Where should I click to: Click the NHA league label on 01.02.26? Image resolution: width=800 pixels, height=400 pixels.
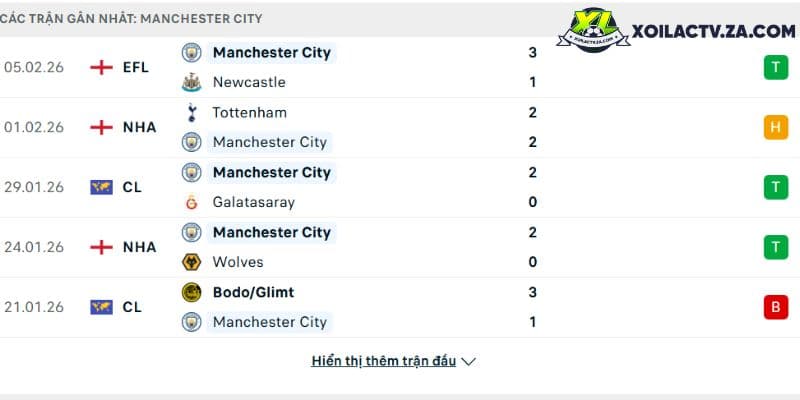[x=139, y=128]
